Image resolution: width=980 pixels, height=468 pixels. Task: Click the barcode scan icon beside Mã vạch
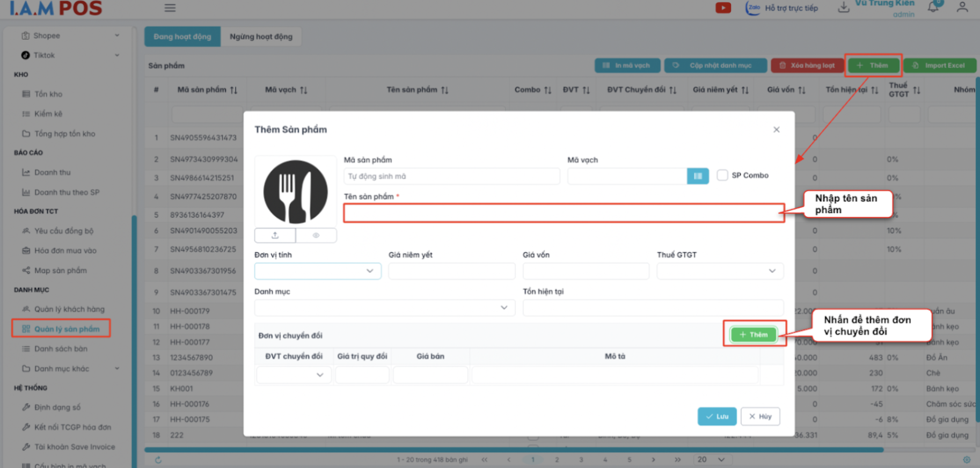[x=698, y=176]
